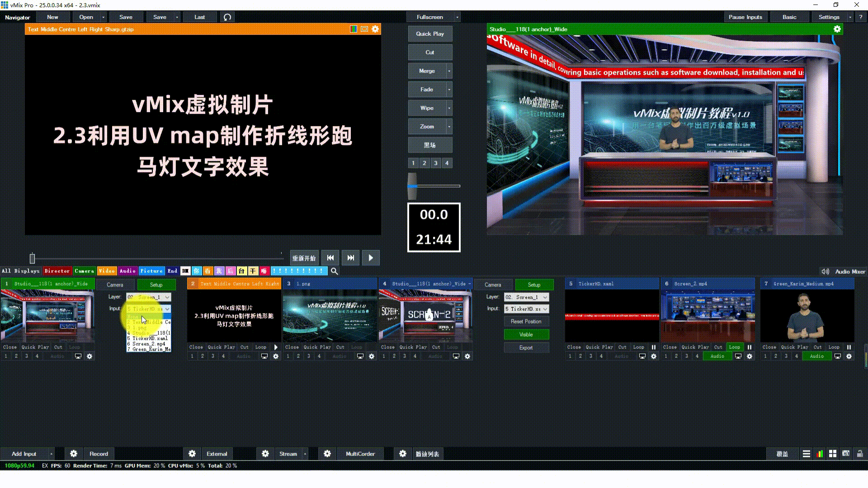The height and width of the screenshot is (488, 868).
Task: Click the grid layout icon in bottom bar
Action: [x=833, y=454]
